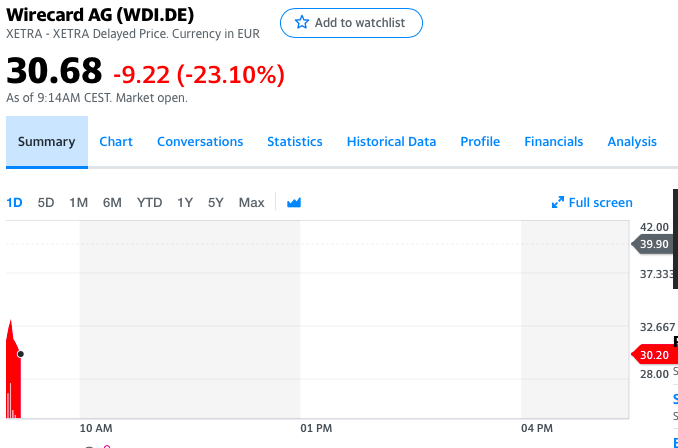Switch chart range to 5D

point(46,202)
